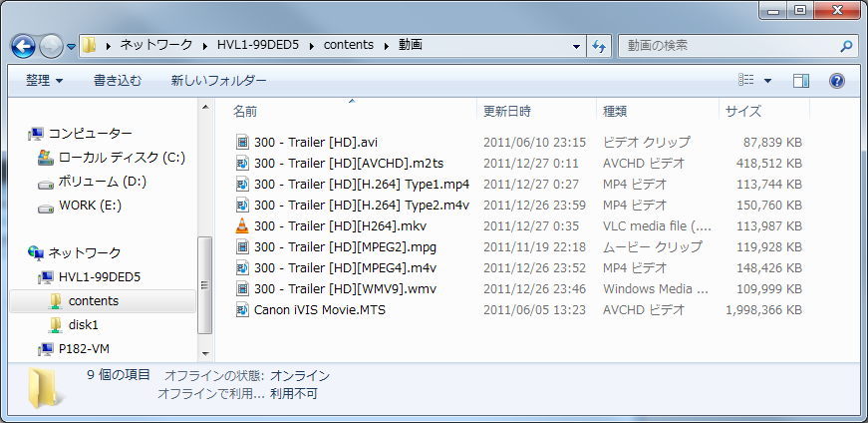This screenshot has width=868, height=423.
Task: Click the magnifier search icon
Action: point(846,46)
